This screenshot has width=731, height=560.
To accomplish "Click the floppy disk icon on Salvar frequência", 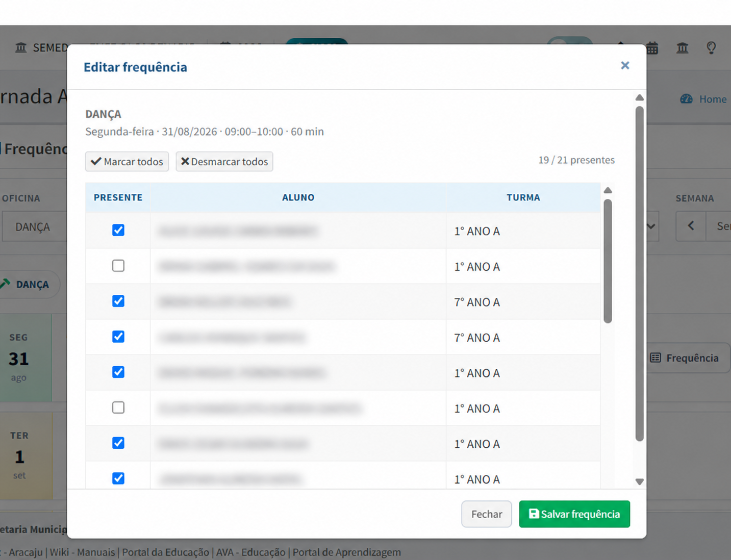I will (x=534, y=514).
